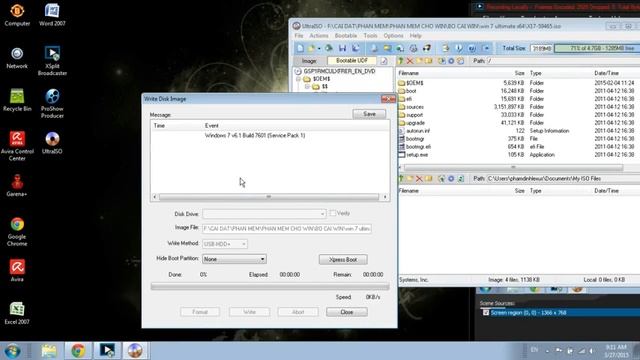Click the refresh icon in local pane toolbar

point(461,179)
